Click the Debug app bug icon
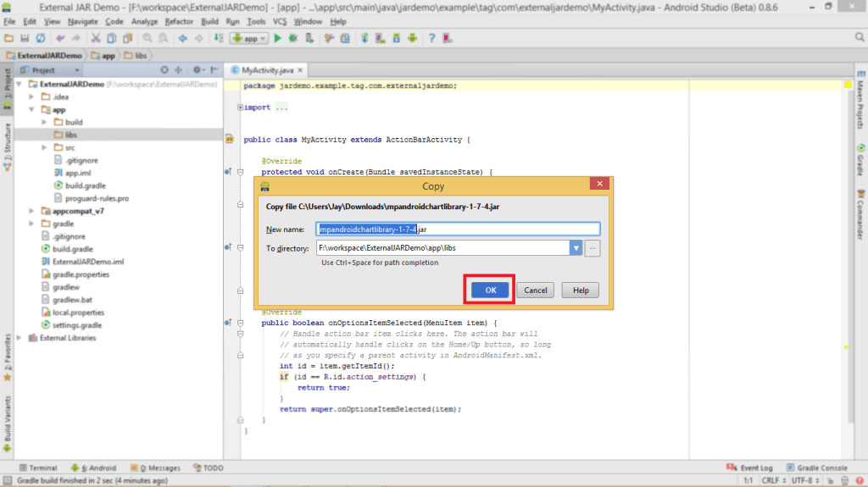The height and width of the screenshot is (487, 868). click(293, 38)
